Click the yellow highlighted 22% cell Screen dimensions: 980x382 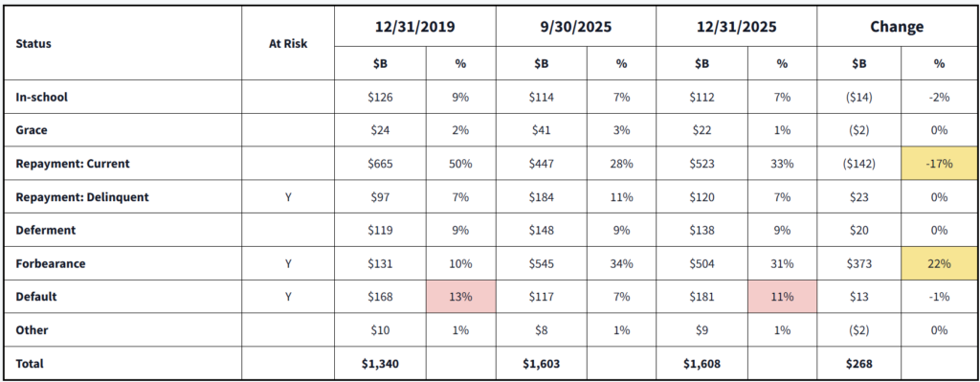coord(940,263)
